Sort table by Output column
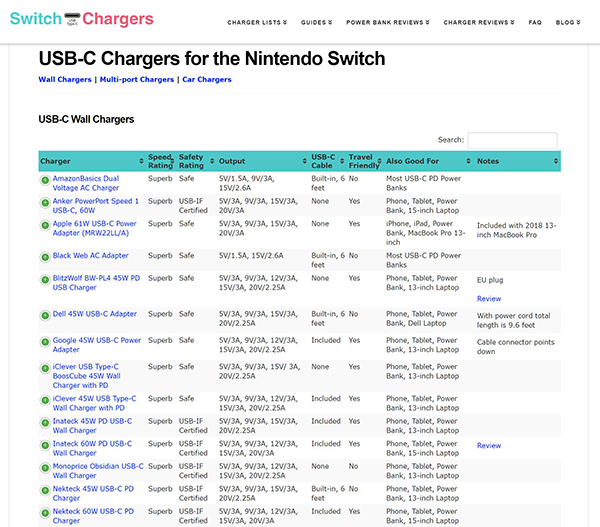Image resolution: width=600 pixels, height=527 pixels. click(x=262, y=161)
